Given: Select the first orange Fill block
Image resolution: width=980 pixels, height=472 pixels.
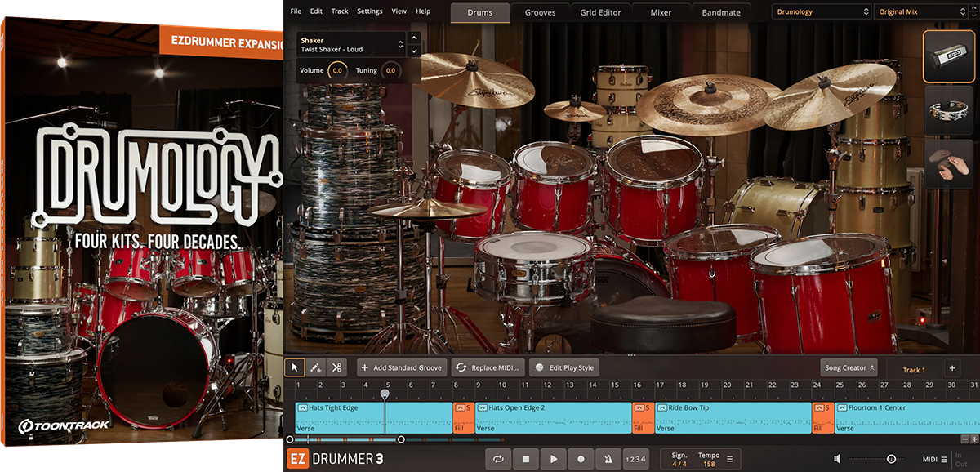Looking at the screenshot, I should click(463, 417).
